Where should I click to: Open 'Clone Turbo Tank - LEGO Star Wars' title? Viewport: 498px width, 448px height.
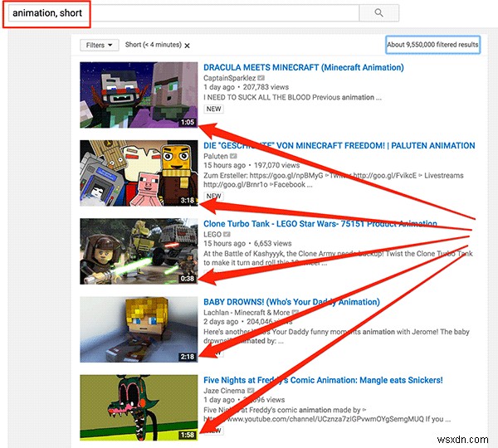coord(320,223)
